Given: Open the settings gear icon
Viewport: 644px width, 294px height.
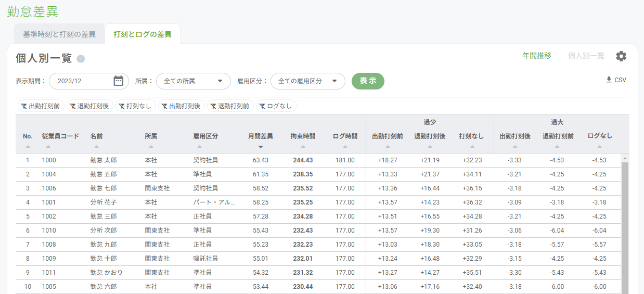Looking at the screenshot, I should 621,56.
